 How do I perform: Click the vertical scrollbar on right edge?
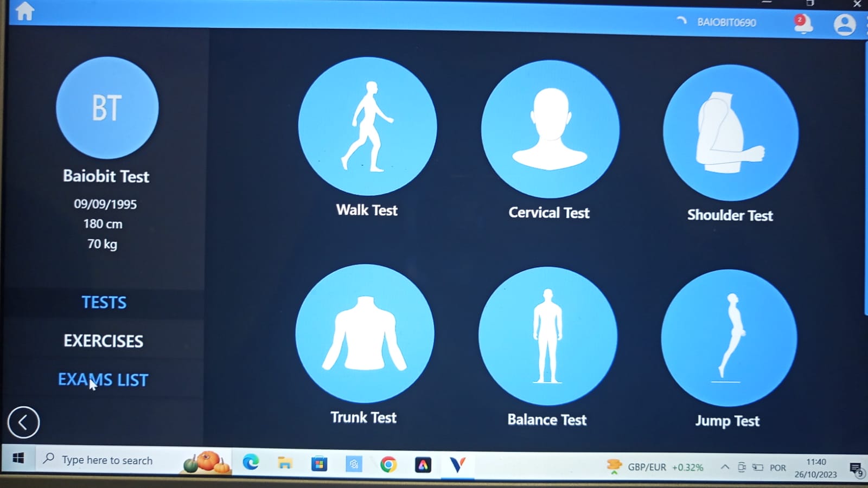click(865, 179)
